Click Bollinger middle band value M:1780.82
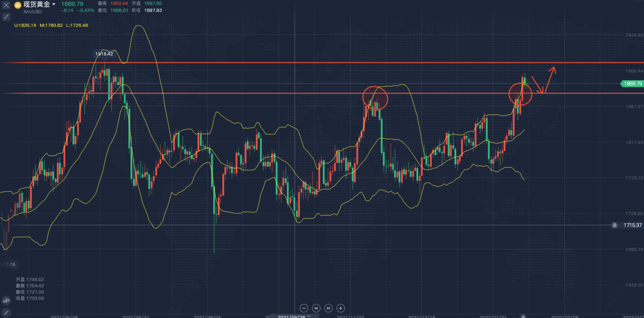This screenshot has width=644, height=318. (x=50, y=25)
